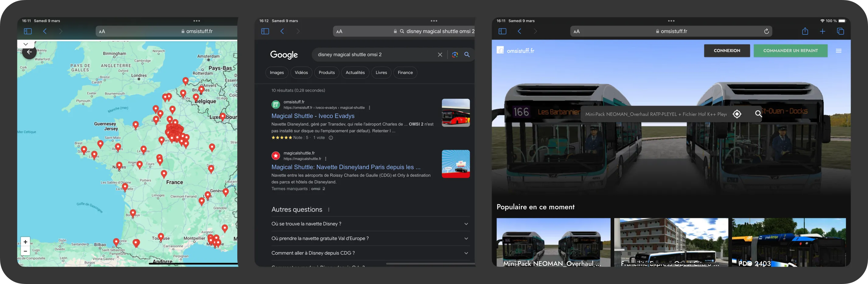
Task: Open tab overview in right Safari window
Action: [840, 31]
